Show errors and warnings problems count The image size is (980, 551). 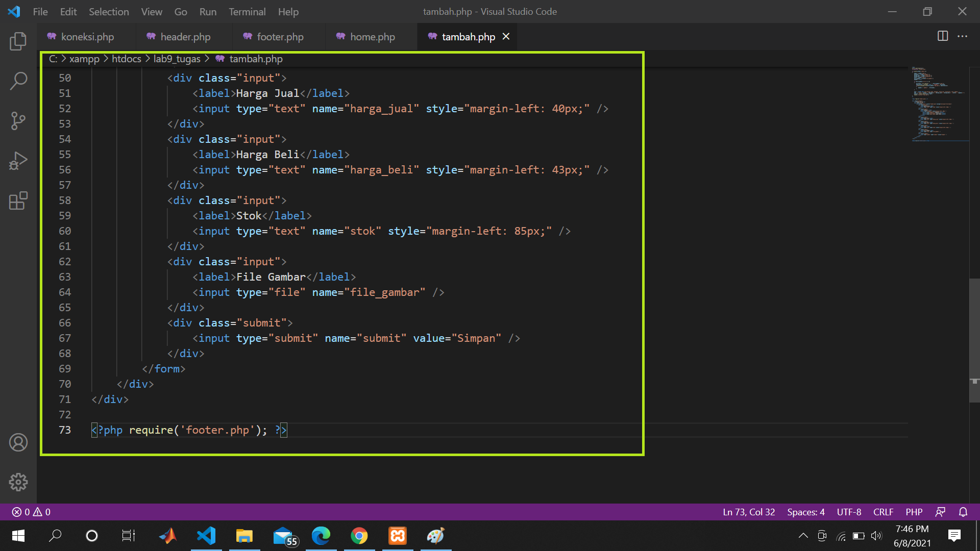[31, 512]
